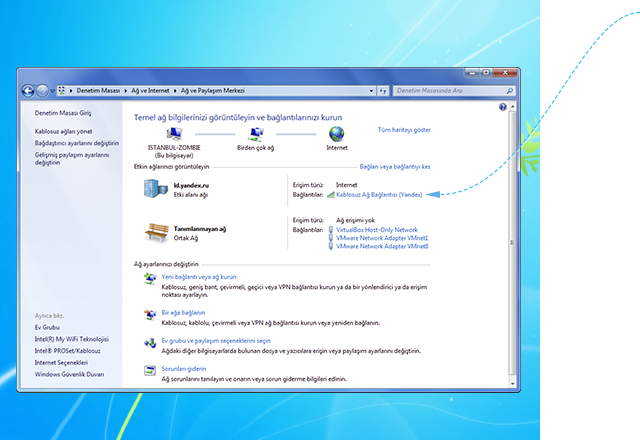
Task: Click the Tanımlanmayan ağ bench icon
Action: pos(156,232)
